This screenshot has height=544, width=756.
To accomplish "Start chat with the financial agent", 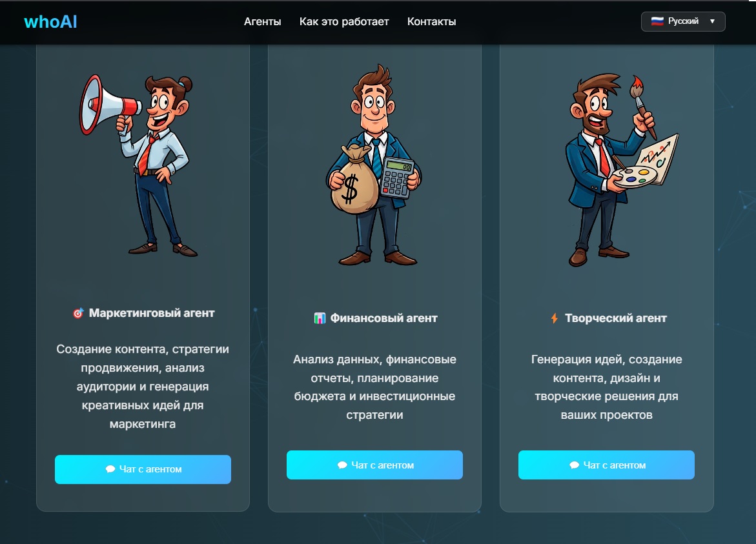I will pos(374,465).
